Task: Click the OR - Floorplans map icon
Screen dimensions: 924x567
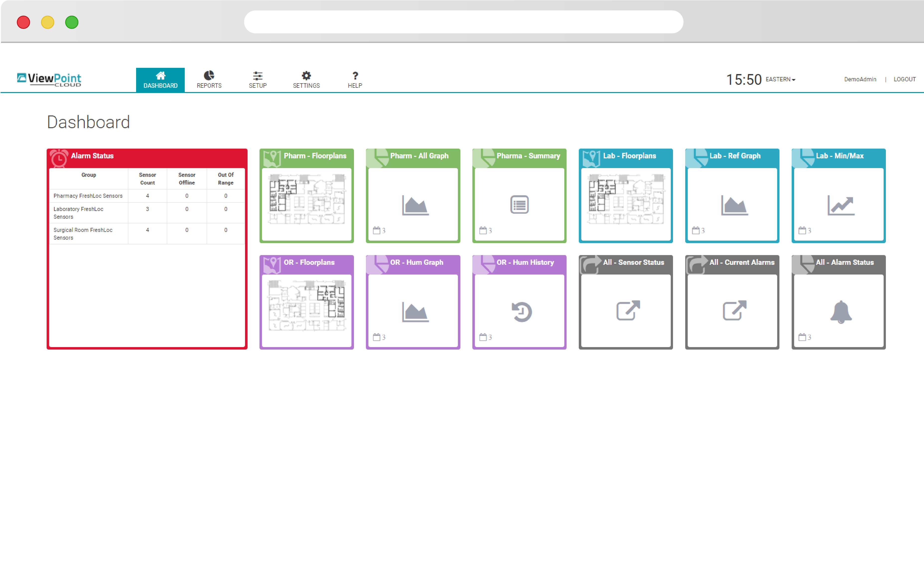Action: click(272, 265)
